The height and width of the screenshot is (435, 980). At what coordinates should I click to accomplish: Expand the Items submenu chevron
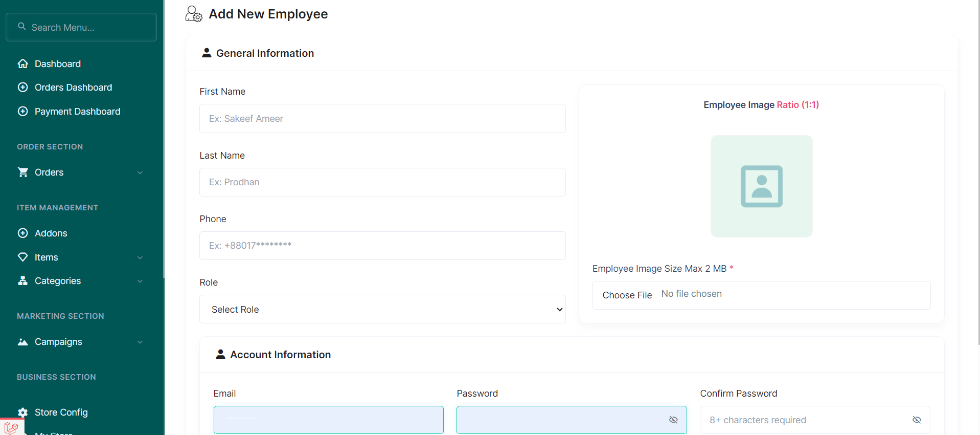[x=140, y=258]
